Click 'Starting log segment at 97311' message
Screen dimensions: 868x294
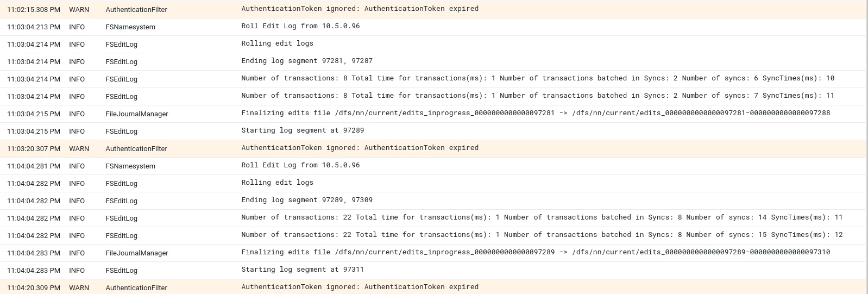(x=303, y=270)
